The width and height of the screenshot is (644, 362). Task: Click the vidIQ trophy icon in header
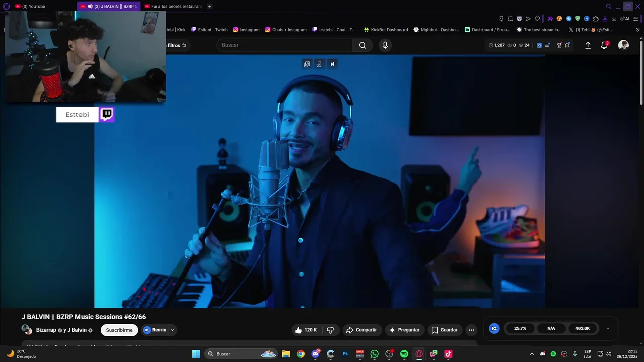click(x=559, y=45)
